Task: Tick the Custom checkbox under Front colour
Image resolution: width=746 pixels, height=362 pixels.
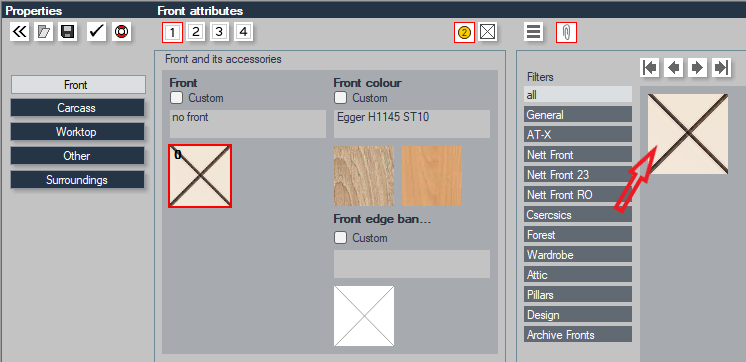Action: coord(340,98)
